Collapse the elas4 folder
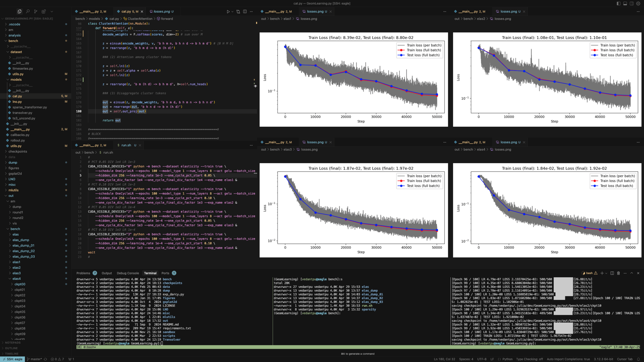 click(x=16, y=279)
